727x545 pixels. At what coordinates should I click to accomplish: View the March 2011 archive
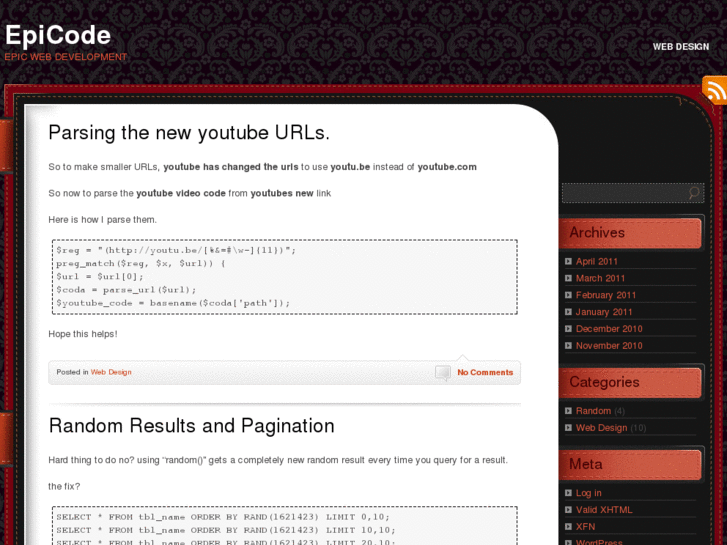(600, 278)
